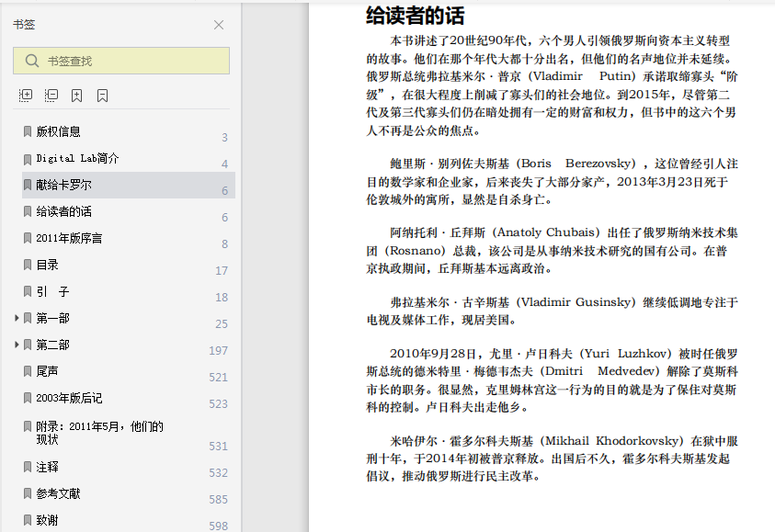This screenshot has width=775, height=532.
Task: Click bookmark icon beside 注释
Action: pos(28,467)
